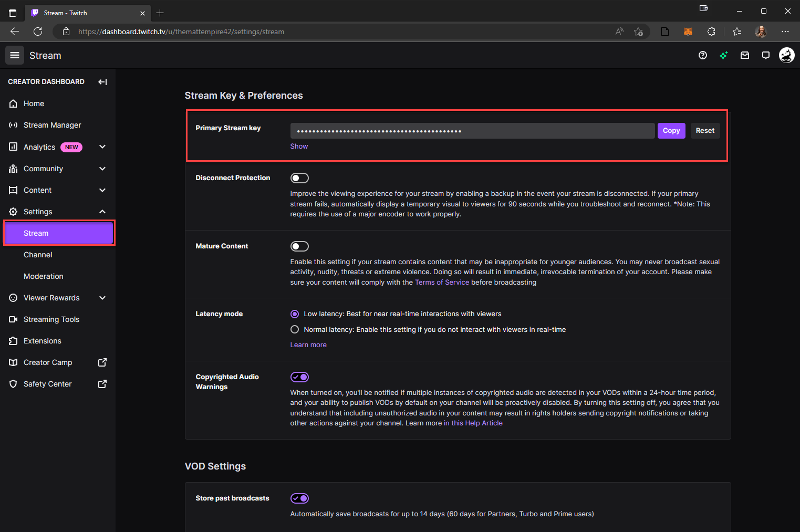Select the Low latency radio option

(295, 314)
